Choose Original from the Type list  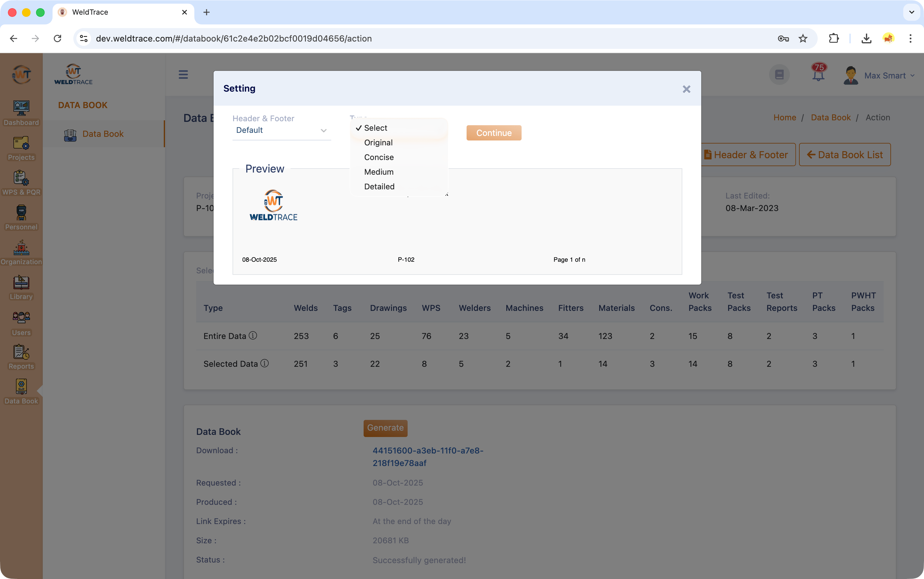378,142
